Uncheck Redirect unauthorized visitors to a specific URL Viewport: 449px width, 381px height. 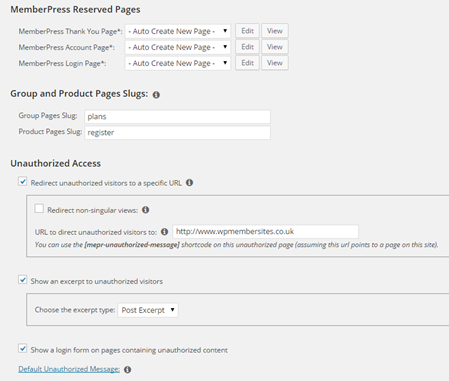(x=23, y=182)
